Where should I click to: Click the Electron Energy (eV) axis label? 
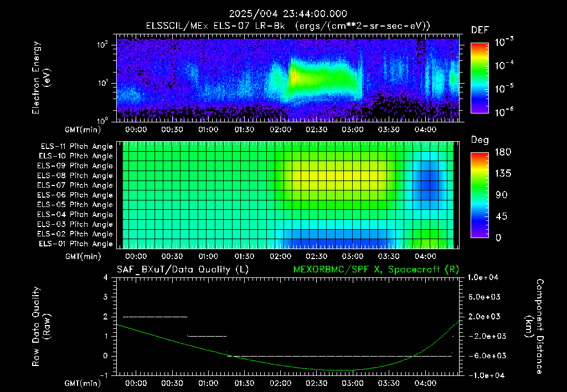(41, 78)
